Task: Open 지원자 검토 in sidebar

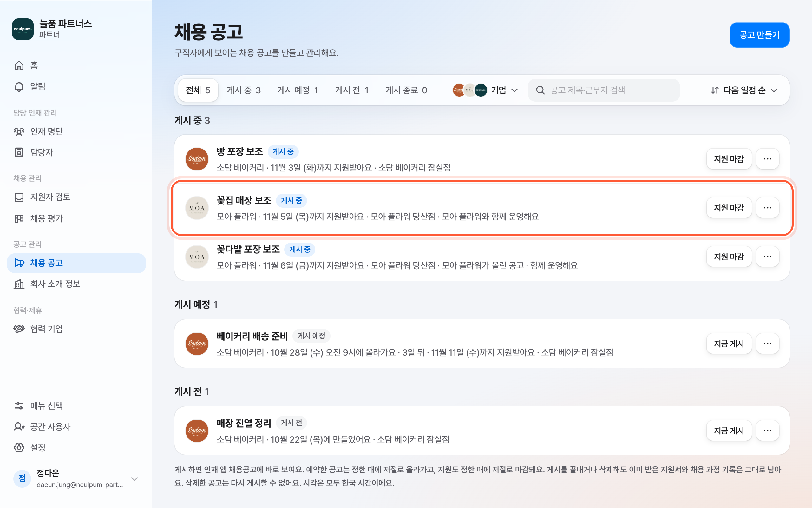Action: (x=76, y=197)
